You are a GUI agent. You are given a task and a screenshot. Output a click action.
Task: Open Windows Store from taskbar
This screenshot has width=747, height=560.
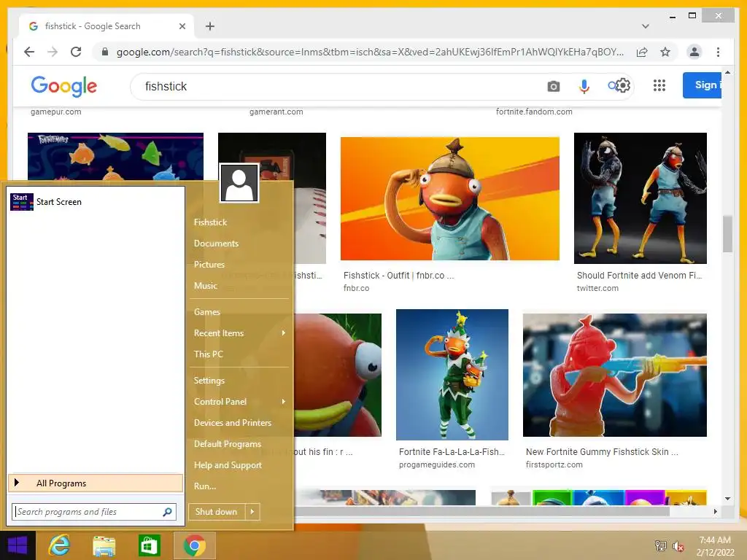pyautogui.click(x=149, y=545)
